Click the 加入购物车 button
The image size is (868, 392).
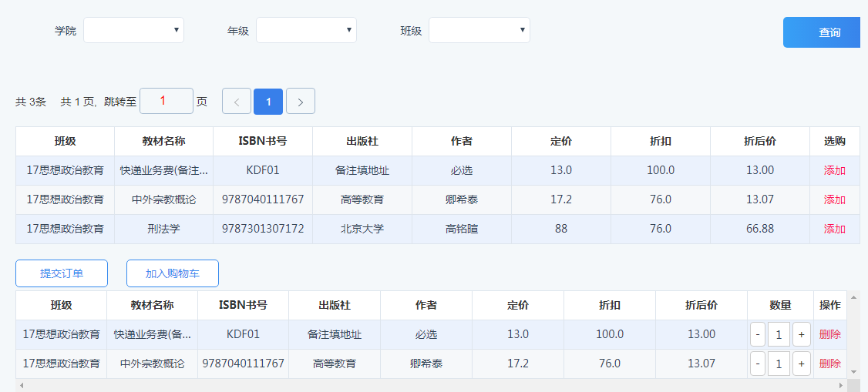173,273
